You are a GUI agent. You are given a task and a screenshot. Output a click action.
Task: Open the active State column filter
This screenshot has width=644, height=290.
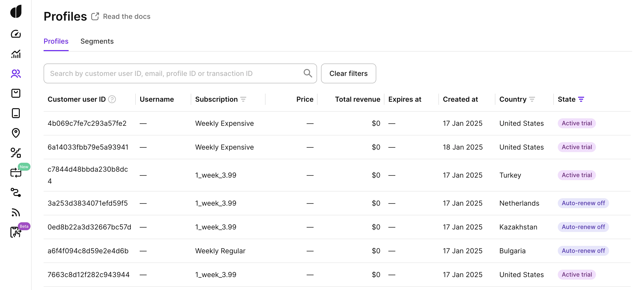click(x=581, y=99)
